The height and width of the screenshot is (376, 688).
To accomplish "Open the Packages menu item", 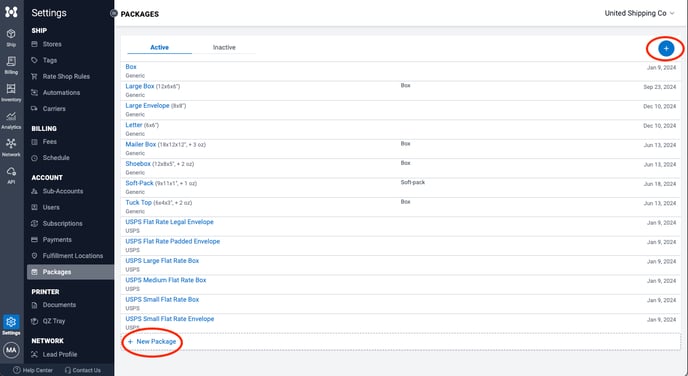I will [70, 272].
